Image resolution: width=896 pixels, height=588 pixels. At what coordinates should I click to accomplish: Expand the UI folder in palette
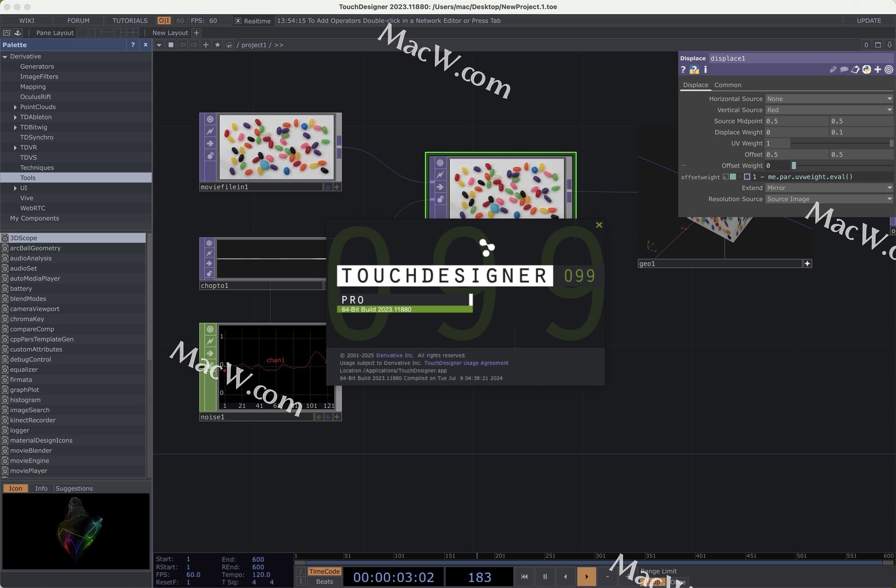point(15,188)
